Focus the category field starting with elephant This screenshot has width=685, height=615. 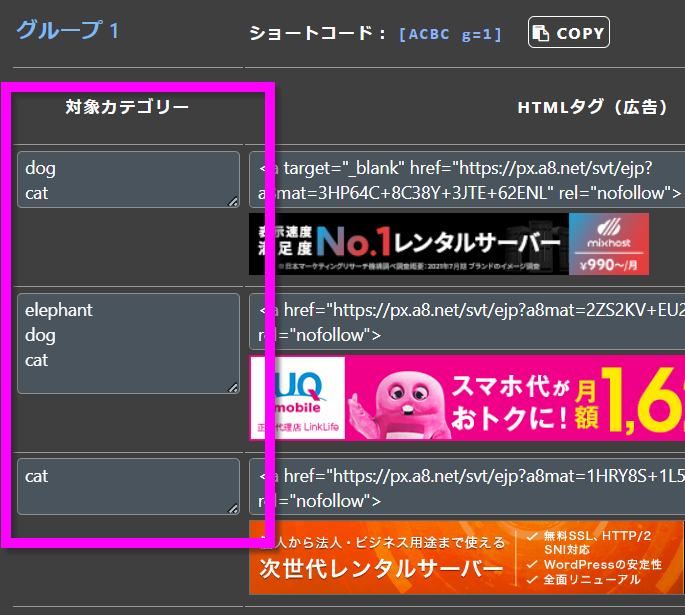(x=128, y=343)
